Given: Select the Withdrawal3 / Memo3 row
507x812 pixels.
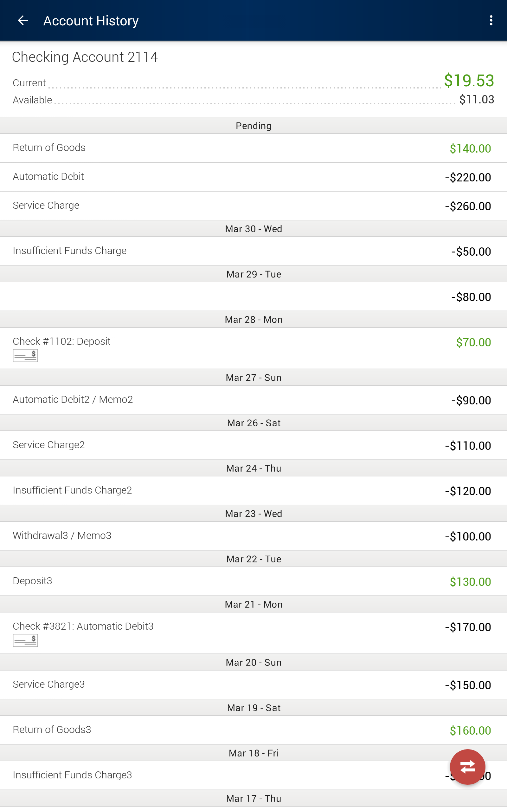Looking at the screenshot, I should [253, 535].
